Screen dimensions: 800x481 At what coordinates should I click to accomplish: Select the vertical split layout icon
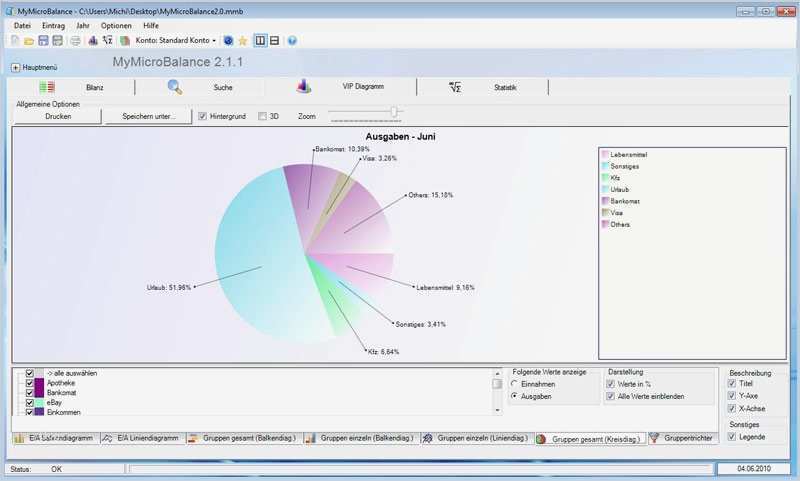tap(260, 40)
